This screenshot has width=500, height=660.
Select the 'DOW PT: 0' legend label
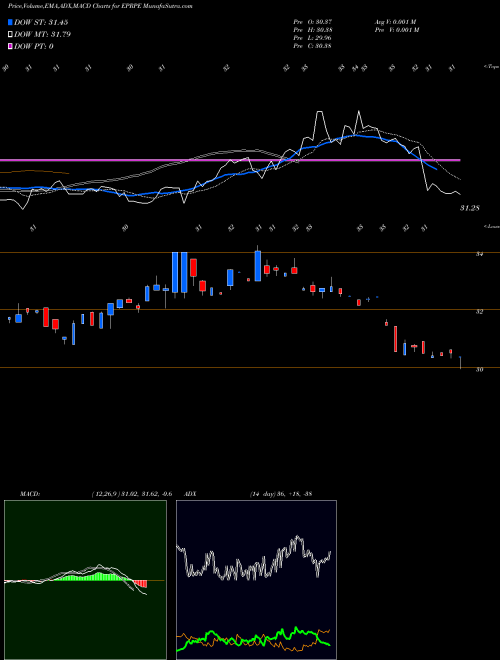click(34, 46)
